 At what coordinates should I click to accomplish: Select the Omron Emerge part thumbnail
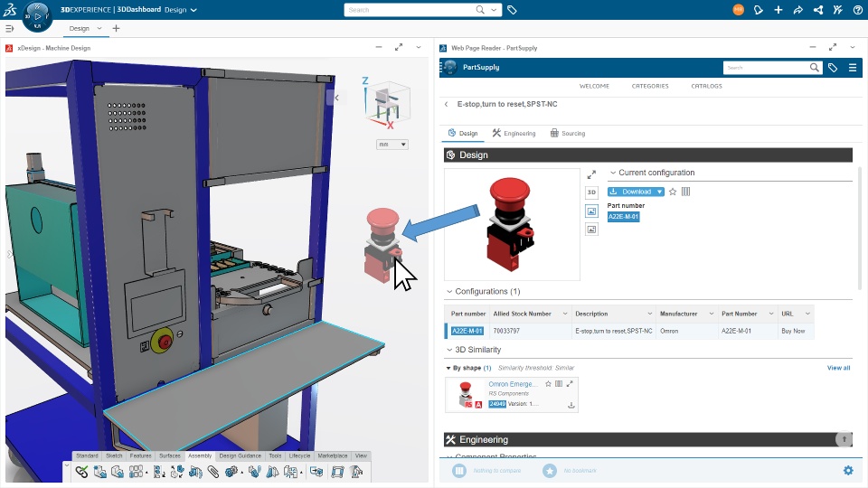point(467,395)
